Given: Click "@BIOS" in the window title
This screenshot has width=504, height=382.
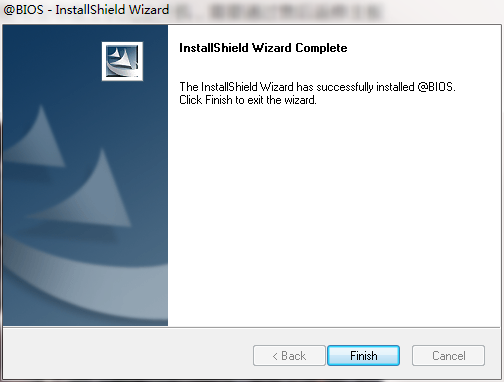Looking at the screenshot, I should (23, 10).
